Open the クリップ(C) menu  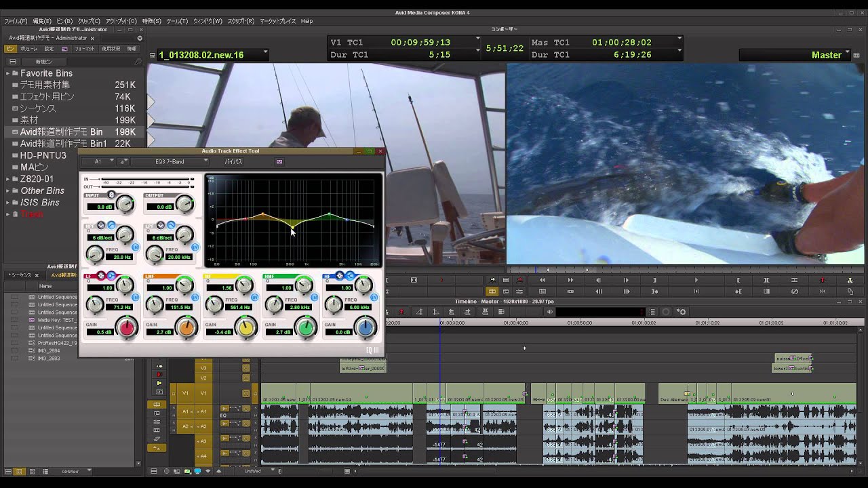(89, 22)
